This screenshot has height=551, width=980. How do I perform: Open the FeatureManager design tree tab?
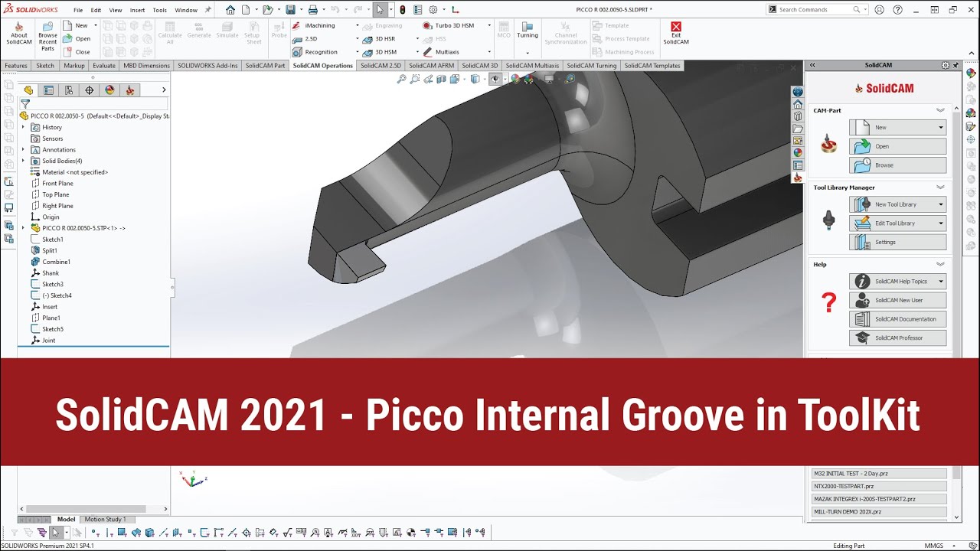(x=28, y=90)
